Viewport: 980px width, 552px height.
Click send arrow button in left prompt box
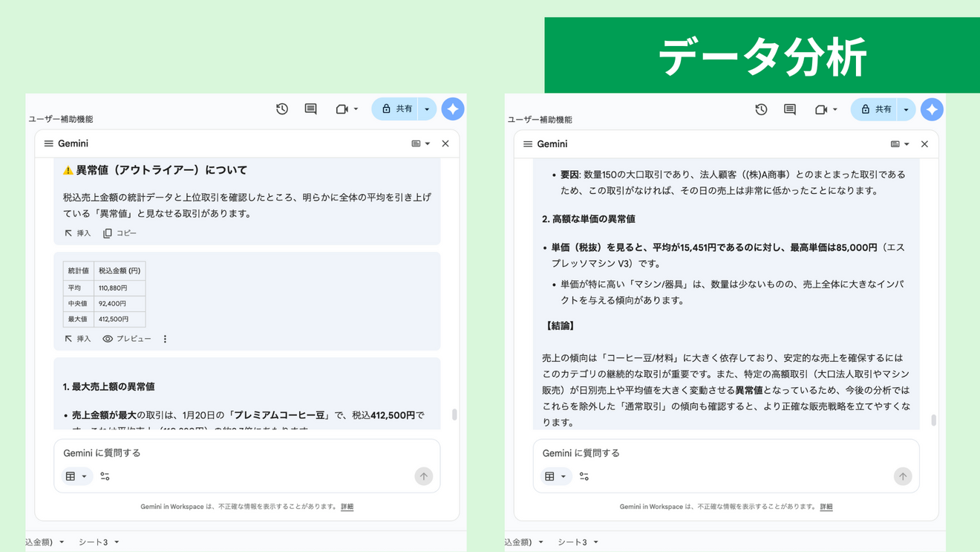point(424,476)
